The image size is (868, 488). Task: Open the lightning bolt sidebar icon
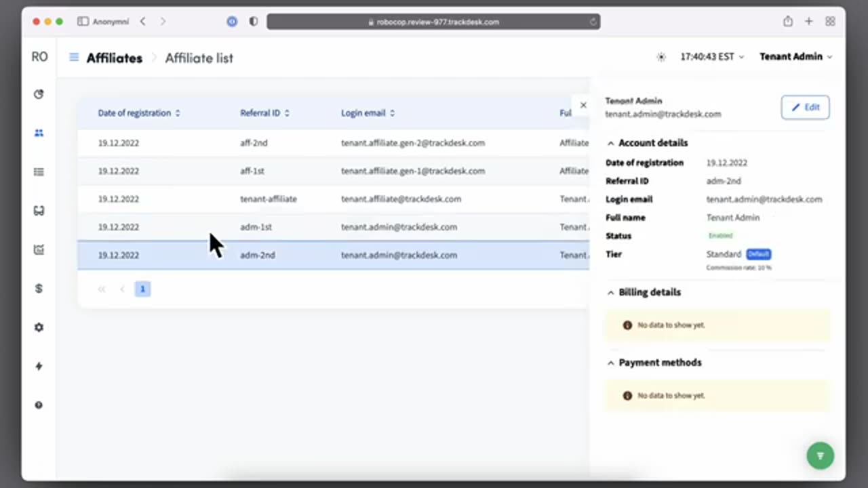tap(39, 366)
